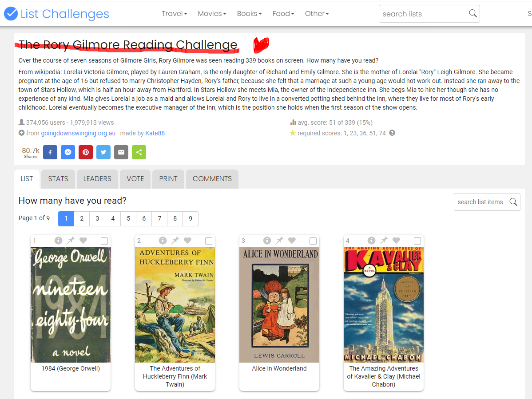This screenshot has height=399, width=532.
Task: Check the 1984 book checkbox
Action: [x=104, y=241]
